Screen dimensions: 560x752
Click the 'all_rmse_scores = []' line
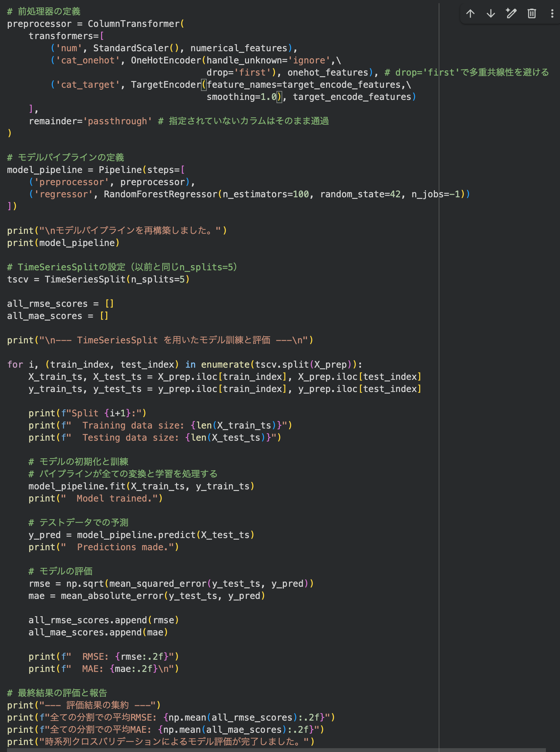(x=60, y=304)
